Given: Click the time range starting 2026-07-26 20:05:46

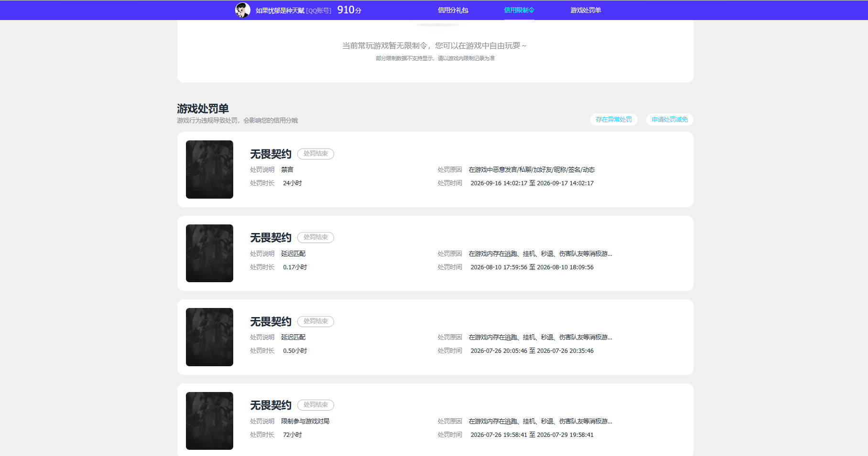Looking at the screenshot, I should (x=532, y=351).
